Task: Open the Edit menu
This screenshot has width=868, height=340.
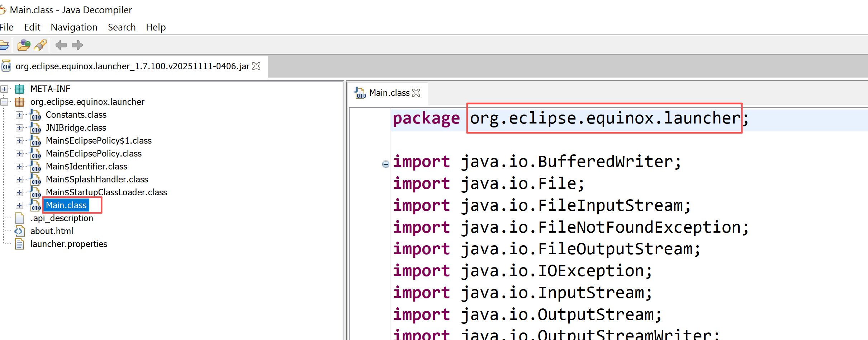Action: click(x=32, y=27)
